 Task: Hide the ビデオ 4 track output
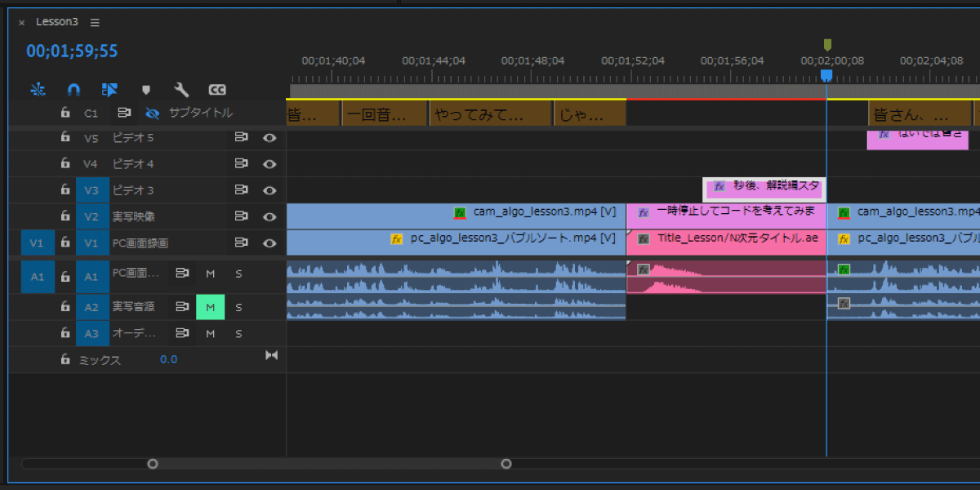(x=269, y=164)
